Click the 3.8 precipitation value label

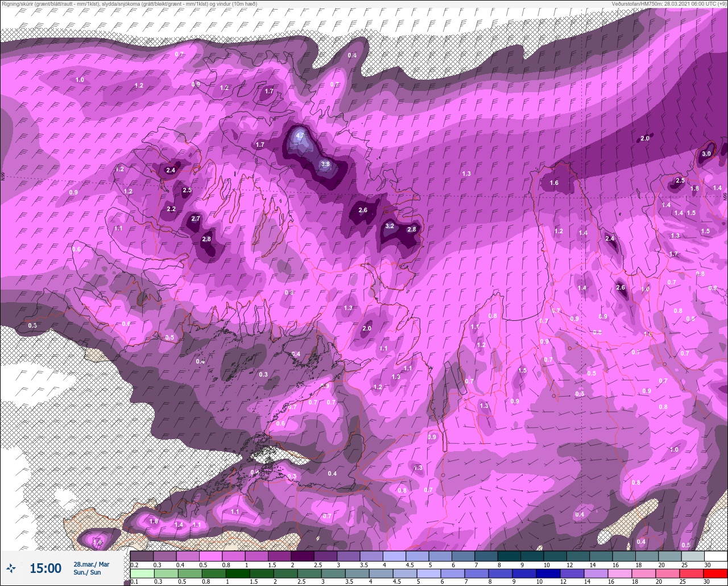325,164
